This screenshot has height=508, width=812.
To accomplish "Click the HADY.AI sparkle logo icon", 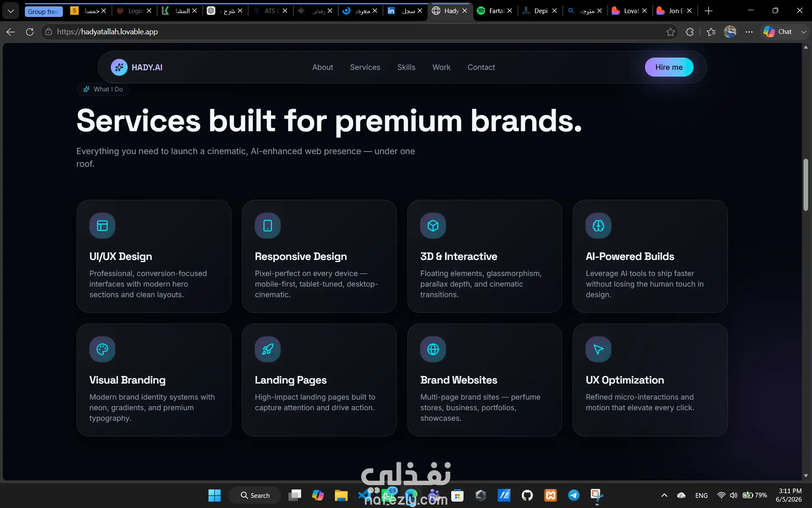I will [119, 67].
